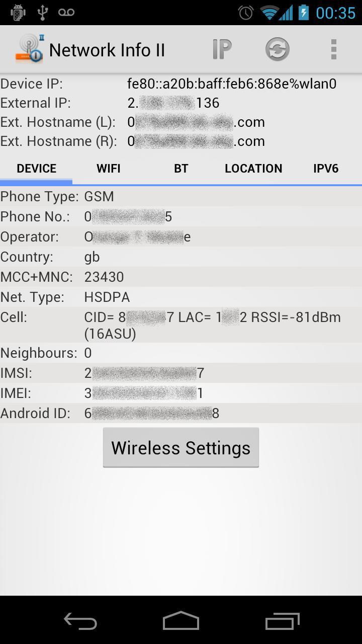Open the BT tab
The width and height of the screenshot is (362, 644).
[x=181, y=169]
